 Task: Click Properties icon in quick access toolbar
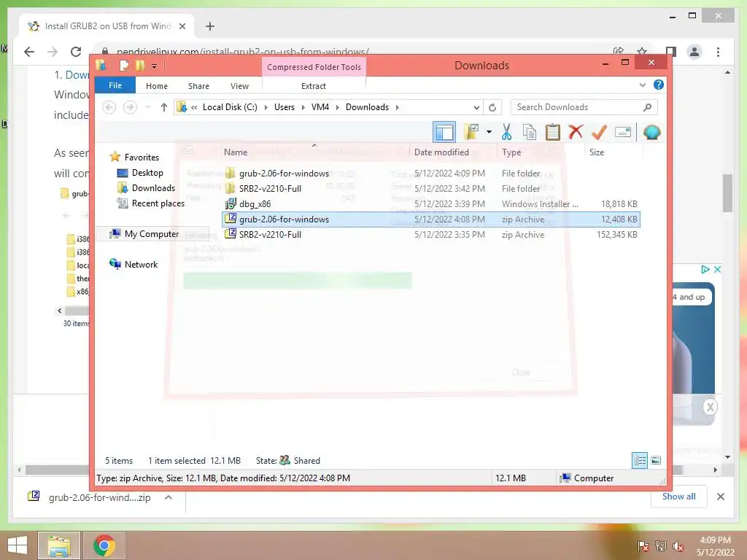(124, 66)
